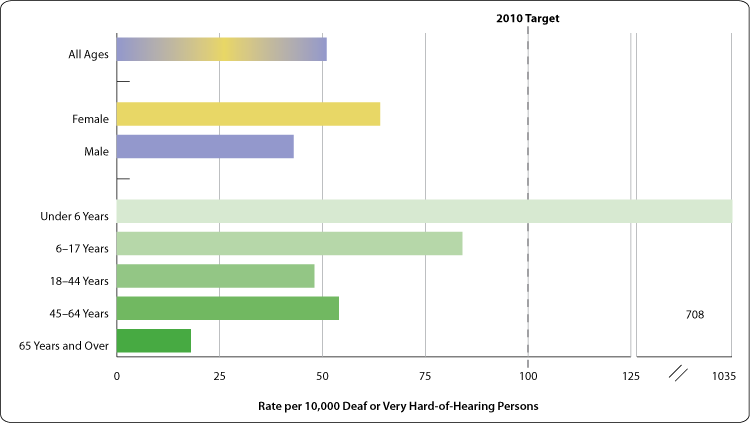
Task: Click the 125 axis tick label
Action: click(x=631, y=376)
